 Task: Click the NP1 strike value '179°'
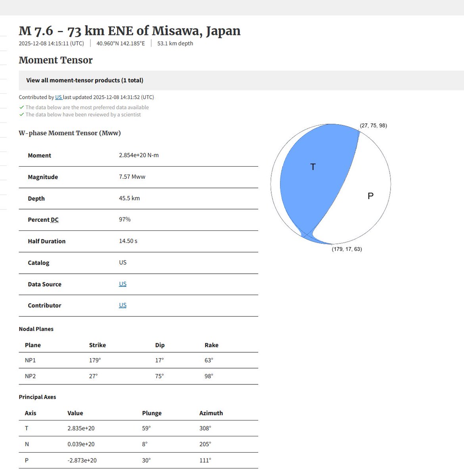pos(95,360)
